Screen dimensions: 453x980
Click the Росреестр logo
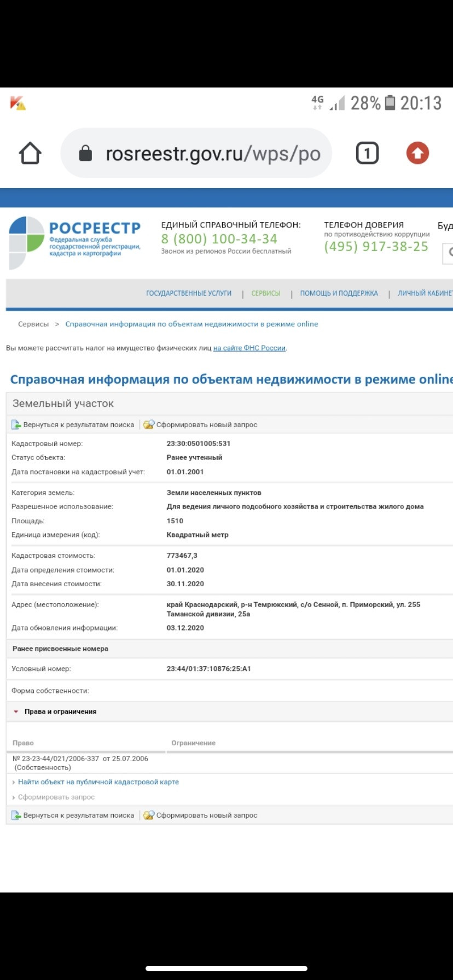(75, 243)
